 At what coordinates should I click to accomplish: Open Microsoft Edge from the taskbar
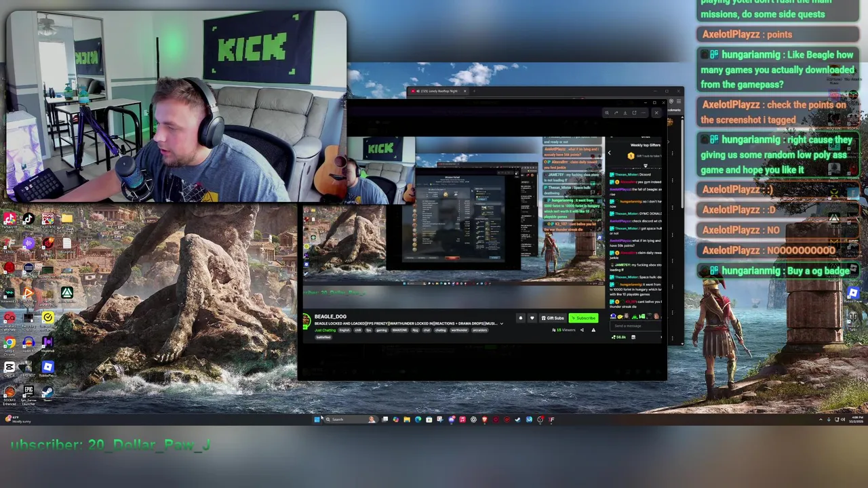(418, 420)
